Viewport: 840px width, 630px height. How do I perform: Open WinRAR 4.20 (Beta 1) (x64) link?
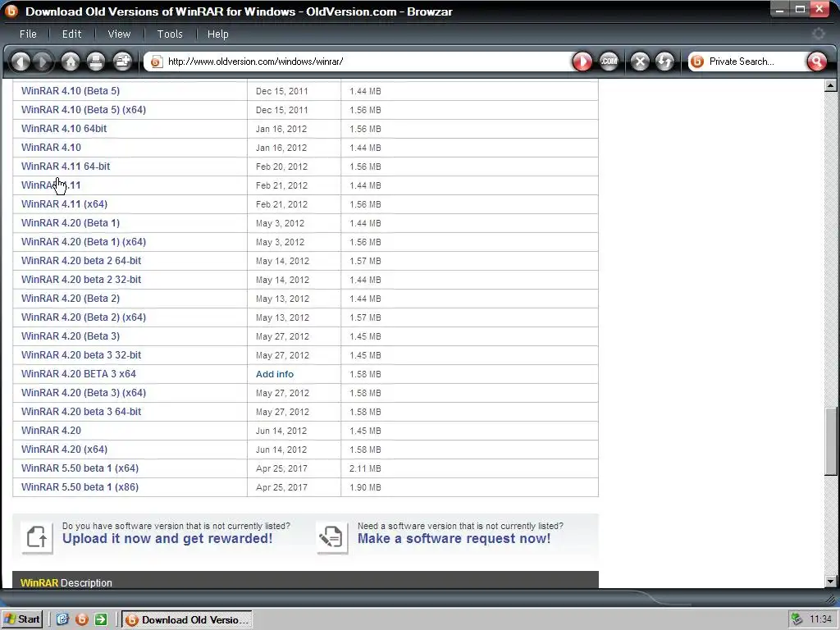84,242
